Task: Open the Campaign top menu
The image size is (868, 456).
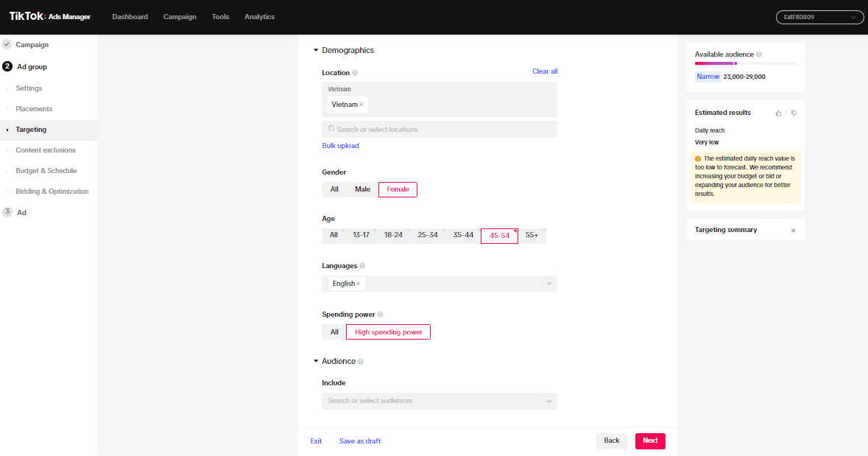Action: (x=180, y=17)
